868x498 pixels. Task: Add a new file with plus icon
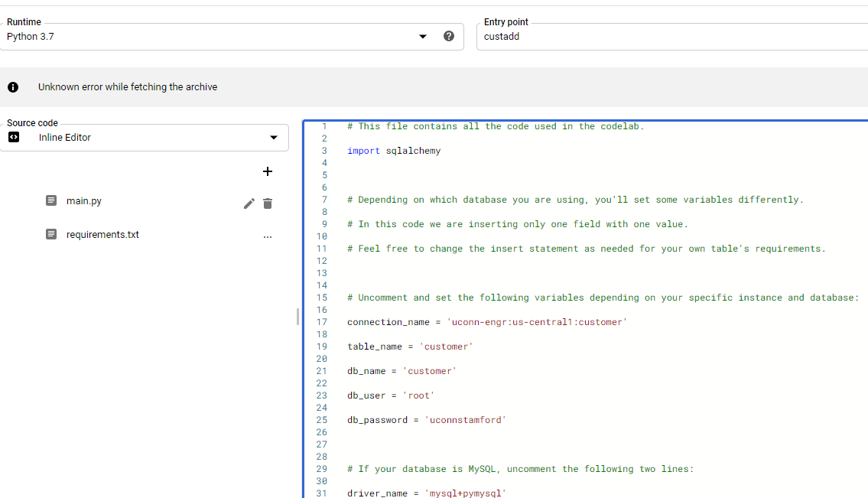point(268,171)
